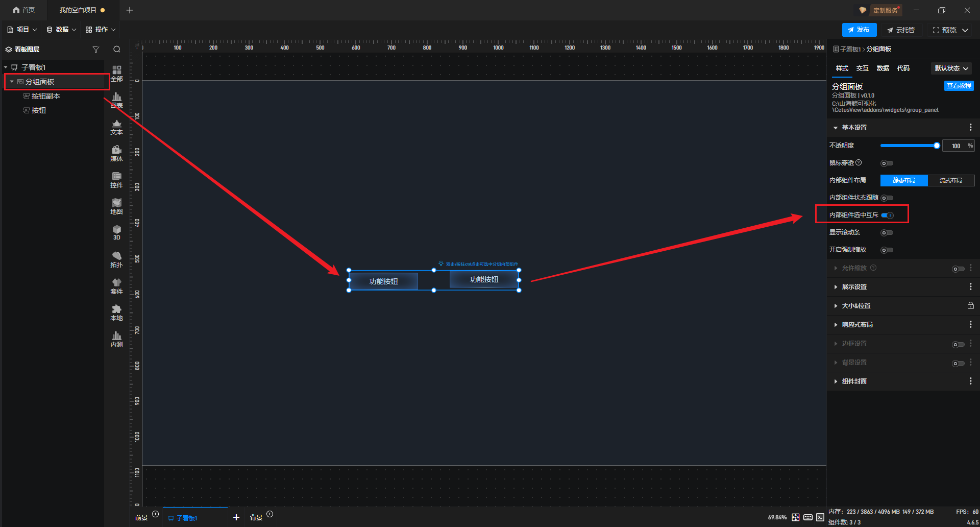Click the 查看教程 tutorial button
The width and height of the screenshot is (980, 527).
tap(959, 86)
